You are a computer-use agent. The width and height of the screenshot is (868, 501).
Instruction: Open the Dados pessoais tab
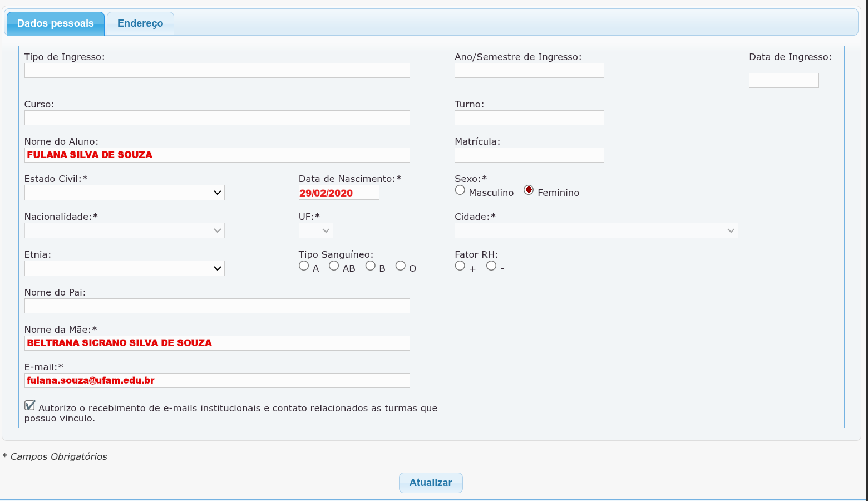click(56, 23)
